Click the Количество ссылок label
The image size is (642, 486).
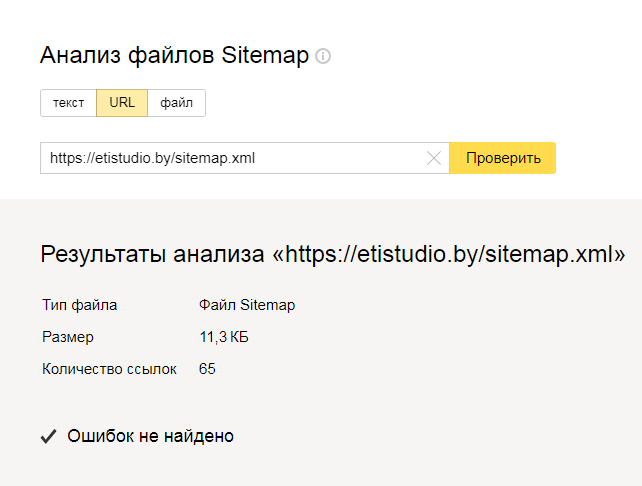click(109, 369)
